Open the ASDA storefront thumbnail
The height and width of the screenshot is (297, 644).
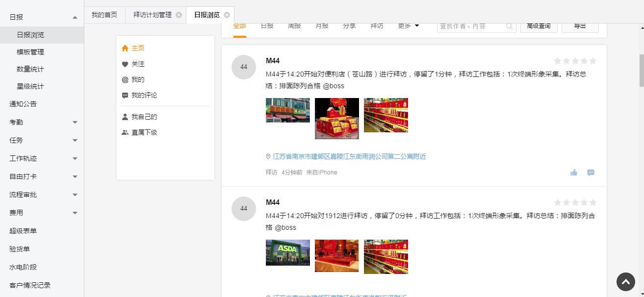pos(288,252)
